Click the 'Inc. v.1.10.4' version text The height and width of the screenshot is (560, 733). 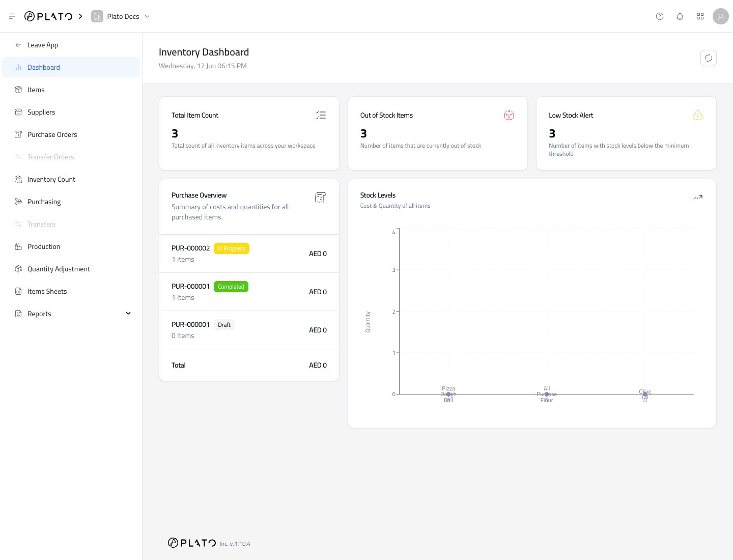(235, 544)
